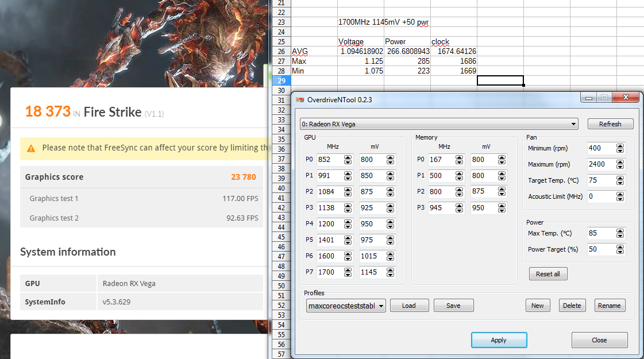Click spreadsheet cell showing 1674.64126
The height and width of the screenshot is (359, 644).
(454, 51)
